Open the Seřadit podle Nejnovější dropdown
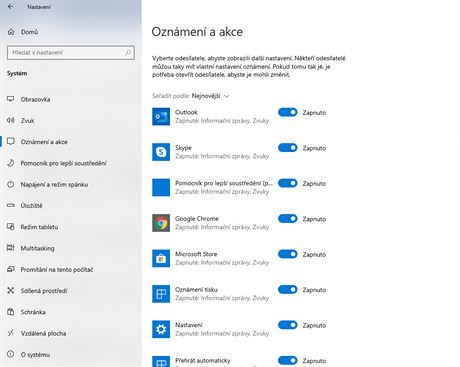This screenshot has height=367, width=460. 211,96
